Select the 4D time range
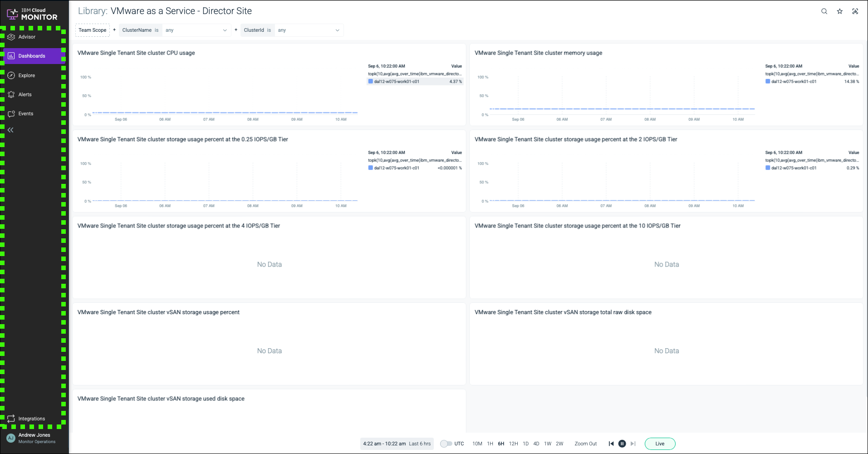The width and height of the screenshot is (868, 454). pyautogui.click(x=536, y=444)
